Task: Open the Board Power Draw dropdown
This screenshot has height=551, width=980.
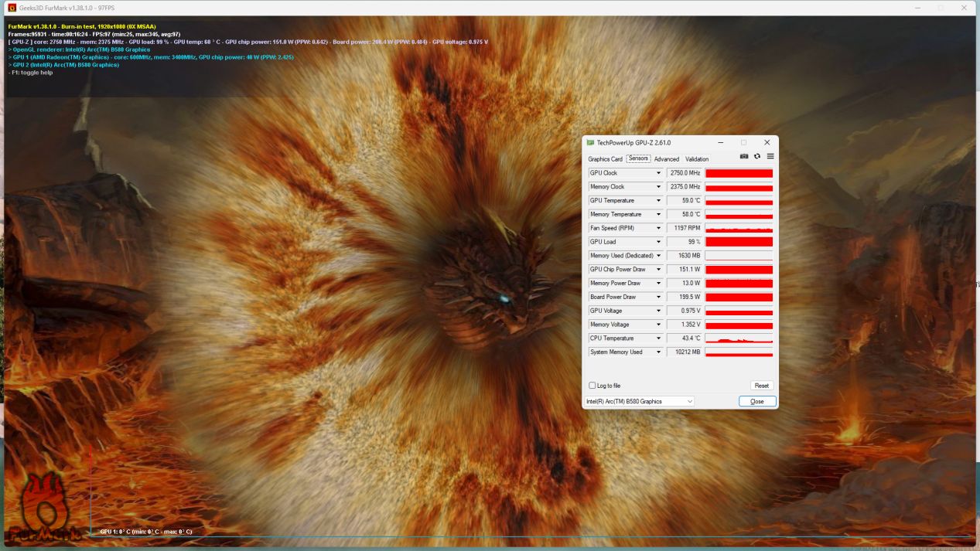Action: click(x=659, y=297)
